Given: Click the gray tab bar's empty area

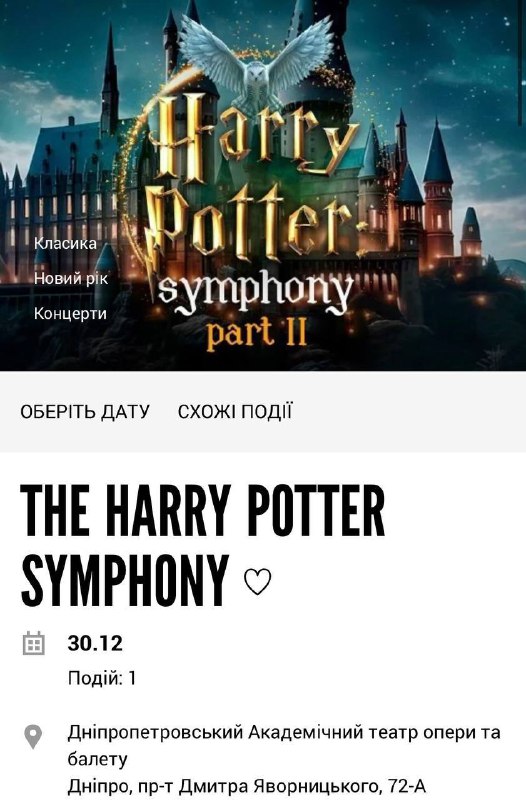Looking at the screenshot, I should (x=408, y=411).
